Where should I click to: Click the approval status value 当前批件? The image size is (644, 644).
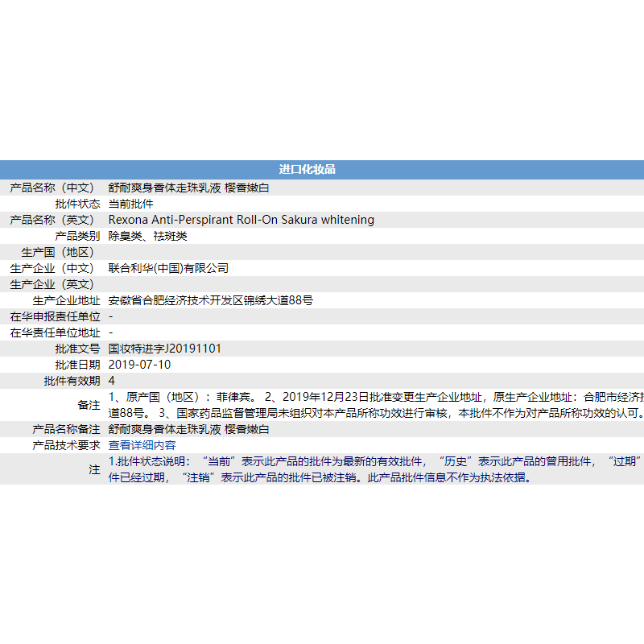click(x=130, y=204)
